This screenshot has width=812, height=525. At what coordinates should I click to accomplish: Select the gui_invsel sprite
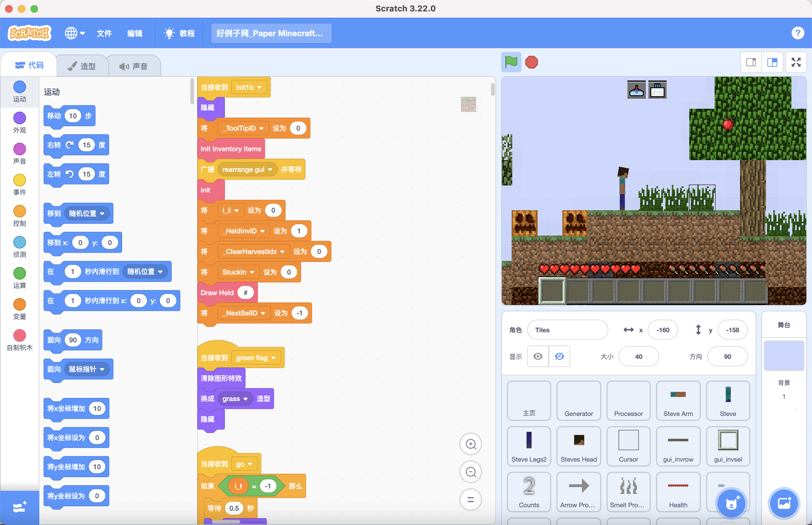coord(728,446)
